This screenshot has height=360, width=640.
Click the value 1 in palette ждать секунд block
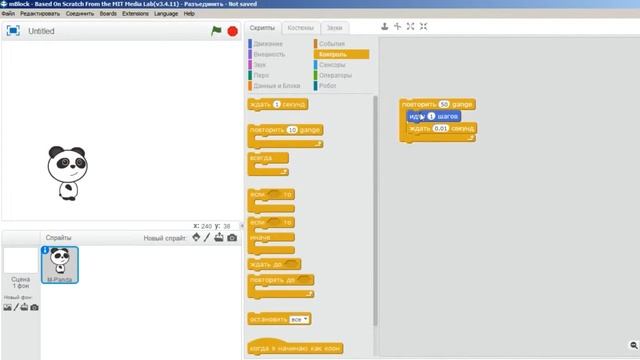[277, 104]
